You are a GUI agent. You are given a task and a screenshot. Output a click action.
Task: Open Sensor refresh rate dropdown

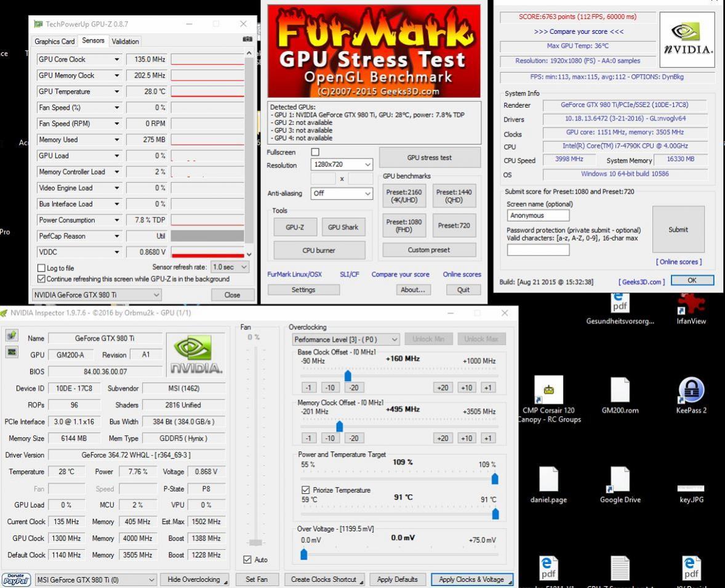[x=230, y=267]
